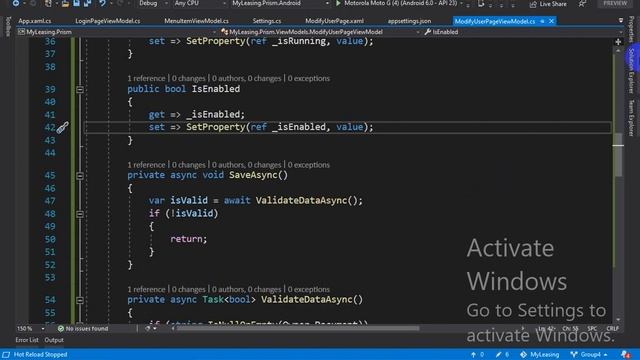Viewport: 640px width, 360px height.
Task: Click '1 reference' CodeLens above IsEnabled
Action: [146, 78]
